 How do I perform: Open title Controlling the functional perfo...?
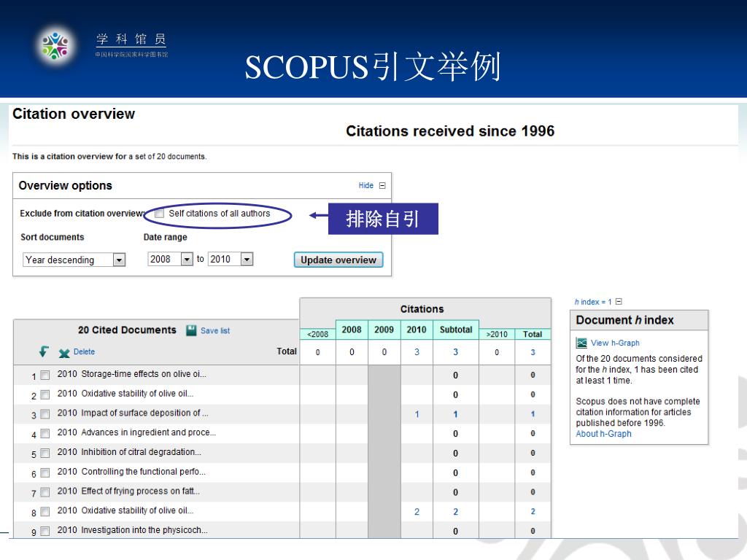click(x=143, y=472)
